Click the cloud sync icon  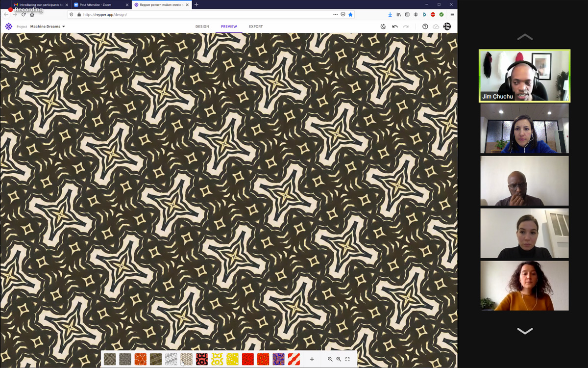coord(436,26)
